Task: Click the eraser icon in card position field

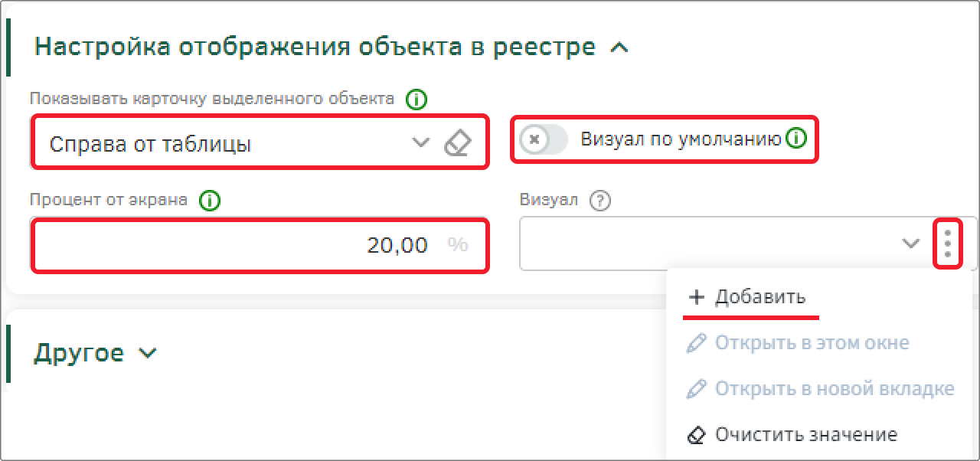Action: click(x=458, y=142)
